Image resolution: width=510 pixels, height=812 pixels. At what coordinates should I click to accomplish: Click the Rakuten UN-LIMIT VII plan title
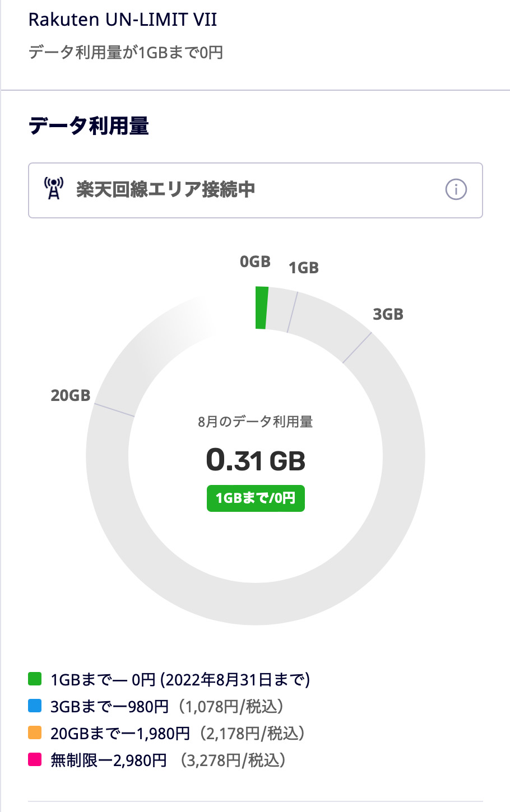tap(123, 20)
